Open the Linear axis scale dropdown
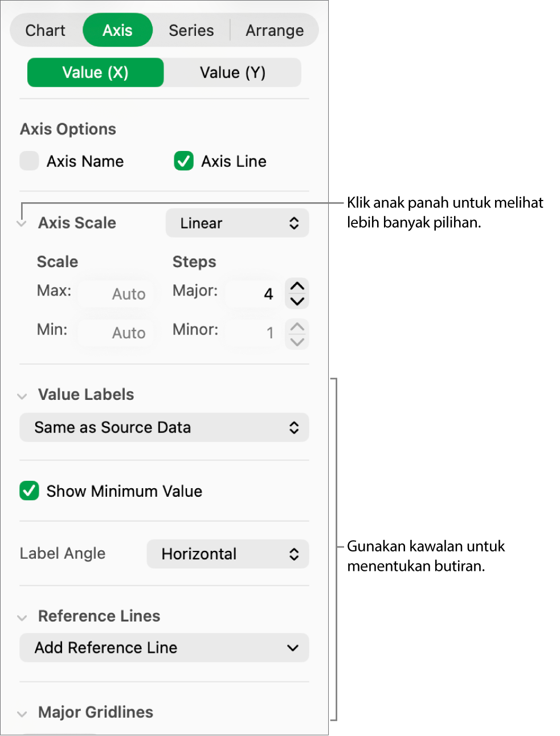Image resolution: width=560 pixels, height=736 pixels. click(237, 223)
